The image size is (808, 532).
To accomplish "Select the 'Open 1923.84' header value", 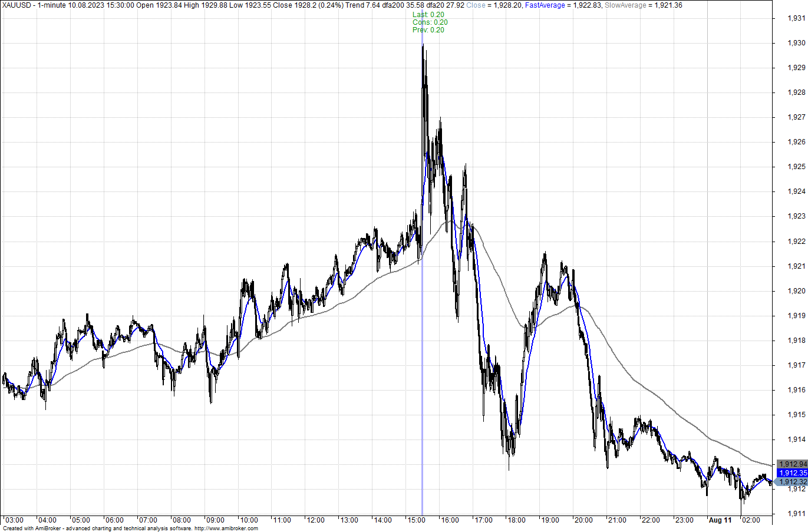I will point(159,5).
